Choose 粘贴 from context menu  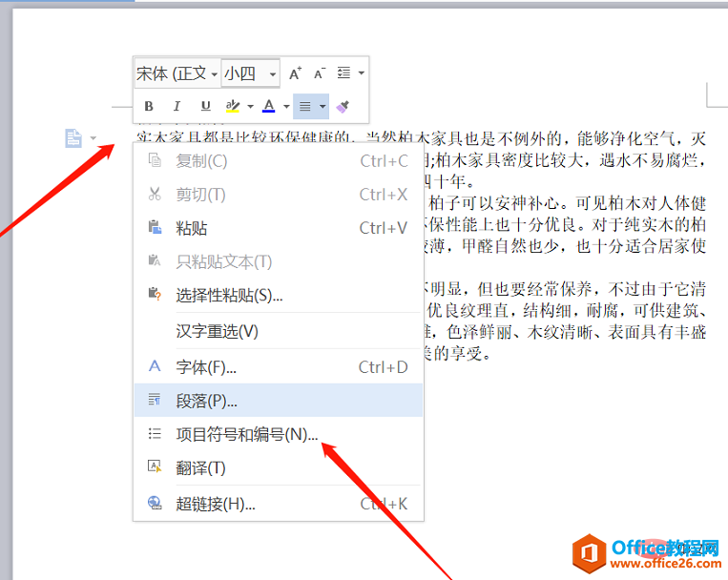[278, 228]
